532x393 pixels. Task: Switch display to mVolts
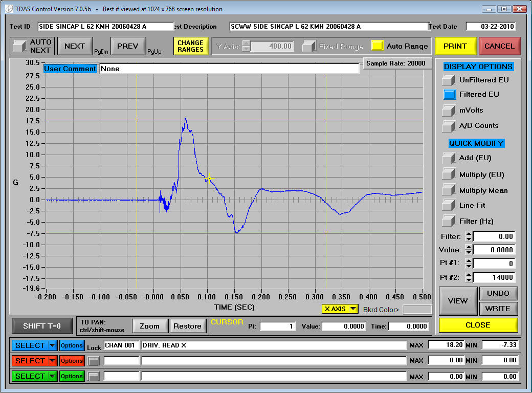[449, 111]
